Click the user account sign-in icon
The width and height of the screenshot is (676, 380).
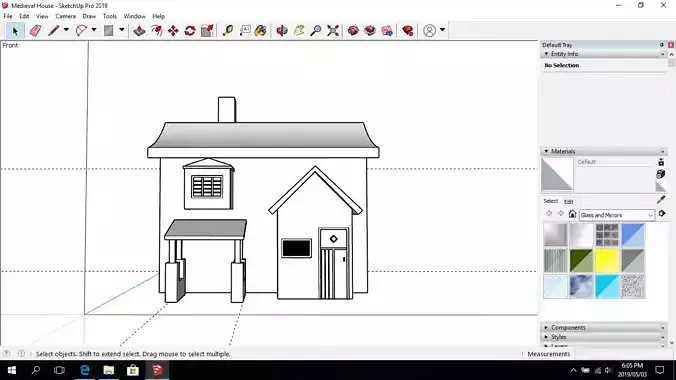pos(429,31)
